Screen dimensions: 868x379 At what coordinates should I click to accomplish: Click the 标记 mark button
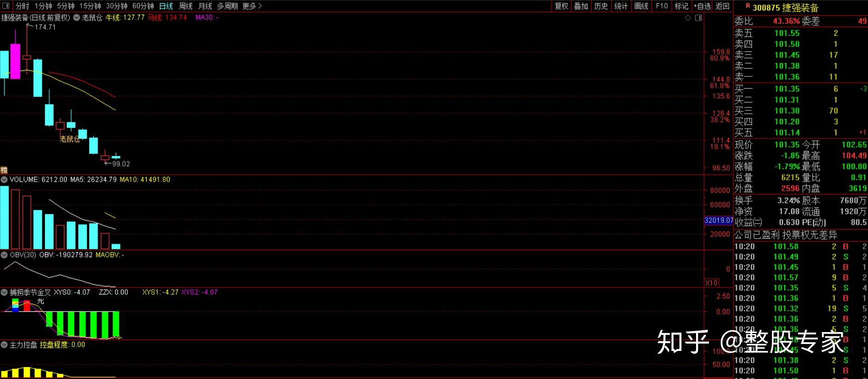point(681,6)
